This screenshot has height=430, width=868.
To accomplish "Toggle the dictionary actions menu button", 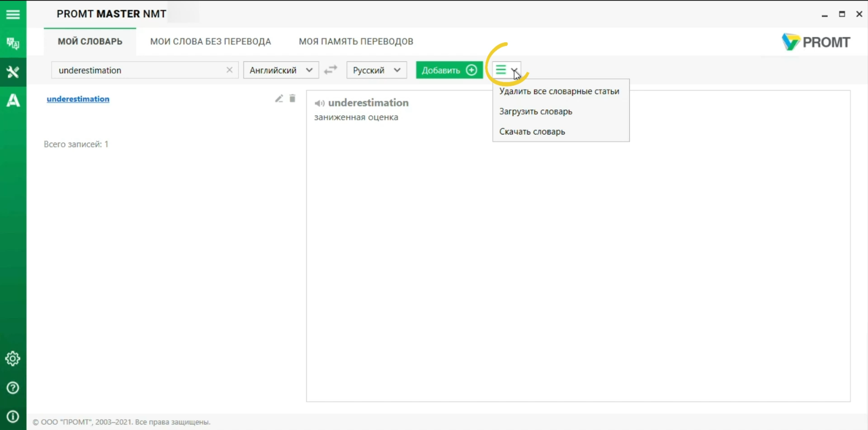I will tap(507, 70).
